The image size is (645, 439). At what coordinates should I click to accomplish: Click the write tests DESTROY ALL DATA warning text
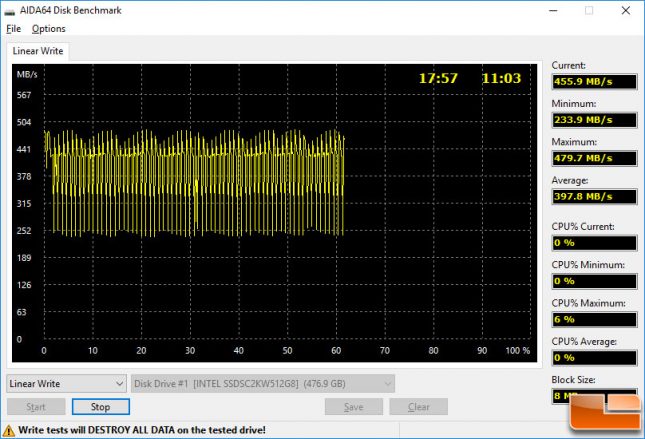tap(142, 430)
